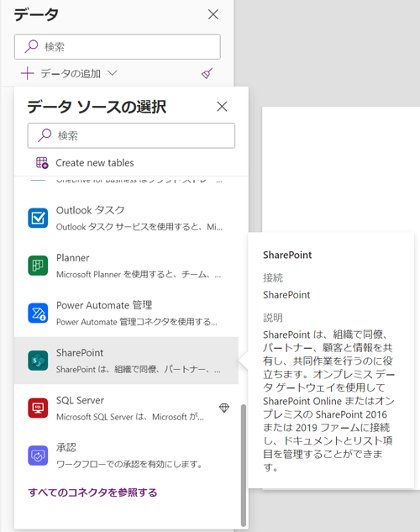Click ワークフローでの承認 description text
Image resolution: width=420 pixels, height=532 pixels.
click(129, 464)
